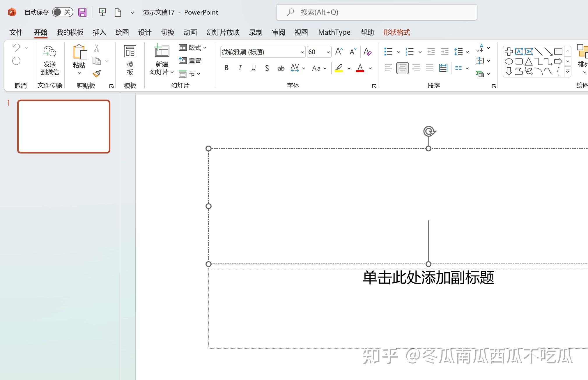
Task: Toggle align text right
Action: point(416,68)
